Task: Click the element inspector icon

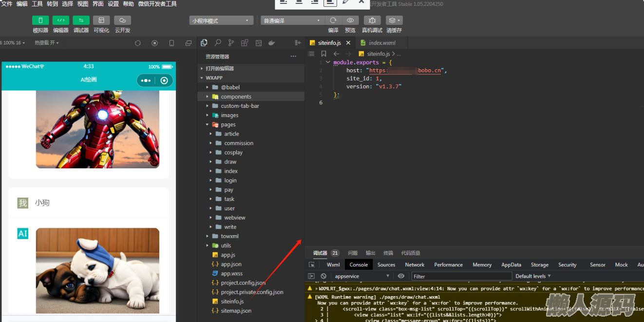Action: 312,264
